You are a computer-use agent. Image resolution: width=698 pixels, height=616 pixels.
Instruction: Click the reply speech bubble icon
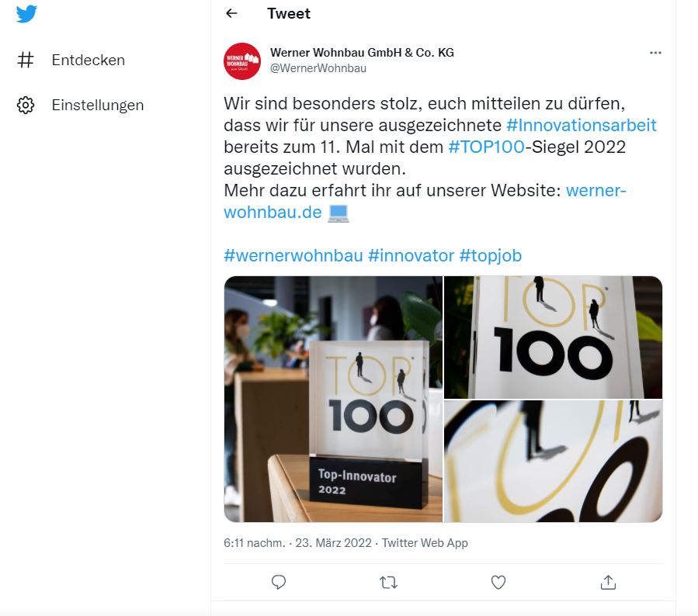[279, 582]
